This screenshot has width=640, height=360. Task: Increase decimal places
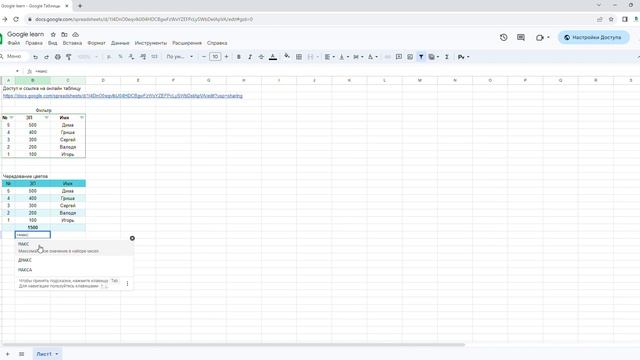coord(143,57)
